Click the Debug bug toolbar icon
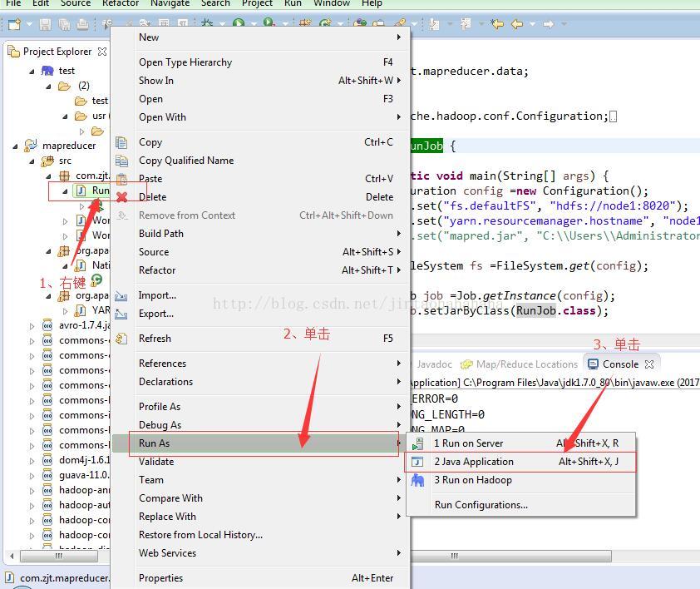 [207, 22]
